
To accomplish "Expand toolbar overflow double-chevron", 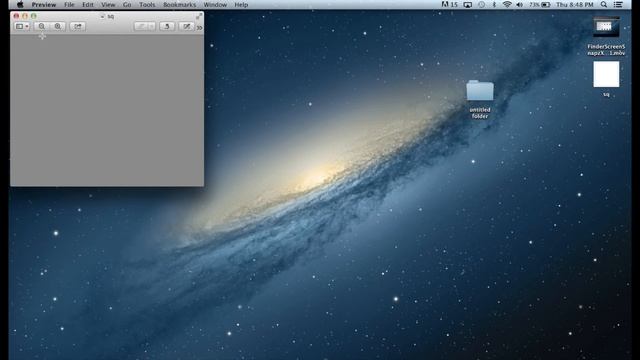I will point(200,28).
